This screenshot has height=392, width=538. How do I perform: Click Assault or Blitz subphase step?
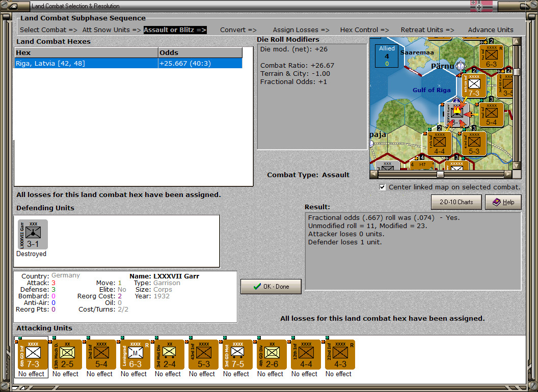[175, 30]
